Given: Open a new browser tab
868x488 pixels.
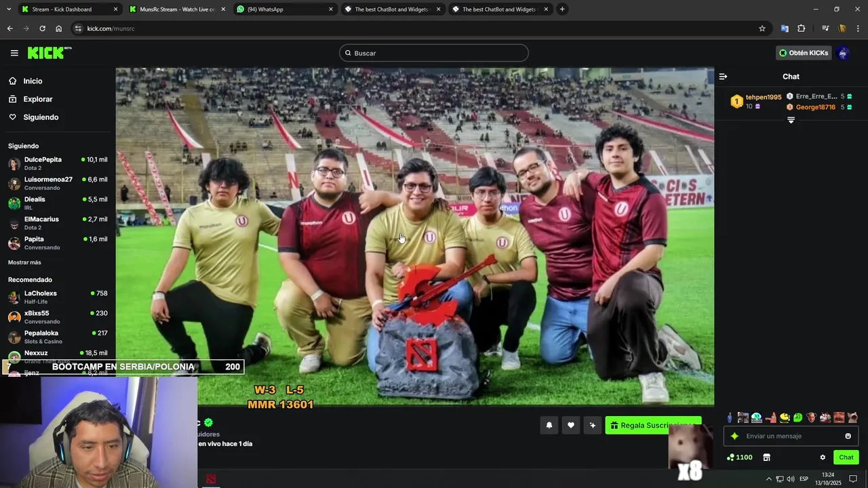Looking at the screenshot, I should coord(562,9).
